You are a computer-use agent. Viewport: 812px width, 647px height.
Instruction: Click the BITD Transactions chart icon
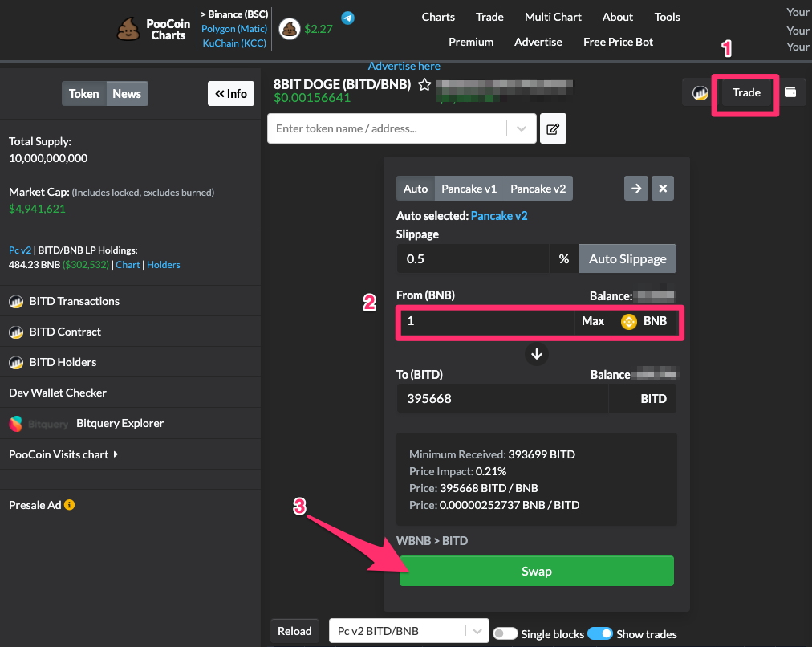point(16,302)
